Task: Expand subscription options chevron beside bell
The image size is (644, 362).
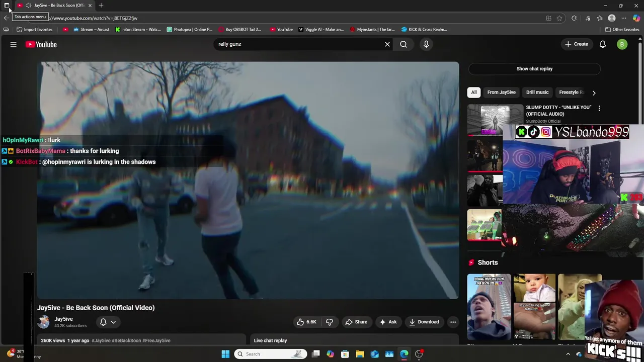Action: [114, 322]
